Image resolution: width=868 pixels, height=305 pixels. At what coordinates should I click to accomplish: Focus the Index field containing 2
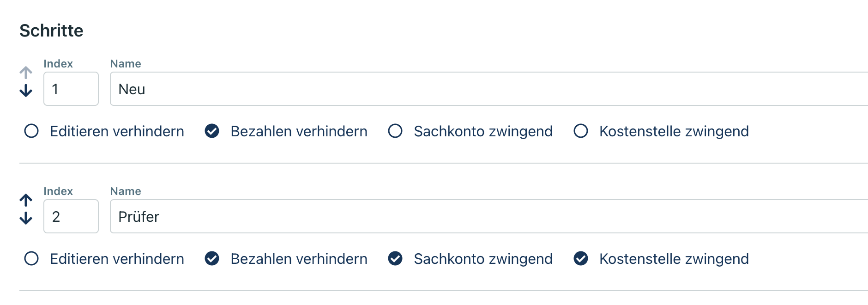coord(71,216)
